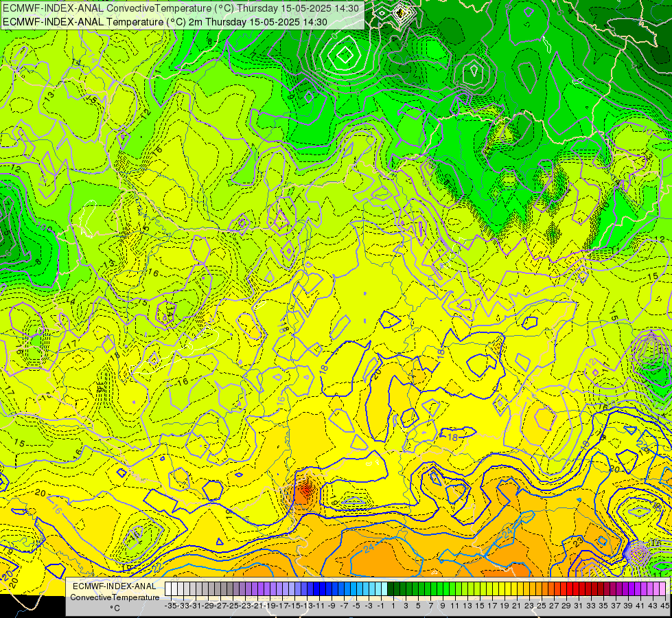This screenshot has width=672, height=618.
Task: Click the legend's 'ECMWF-INDEX-ANAL' heading
Action: [x=115, y=586]
